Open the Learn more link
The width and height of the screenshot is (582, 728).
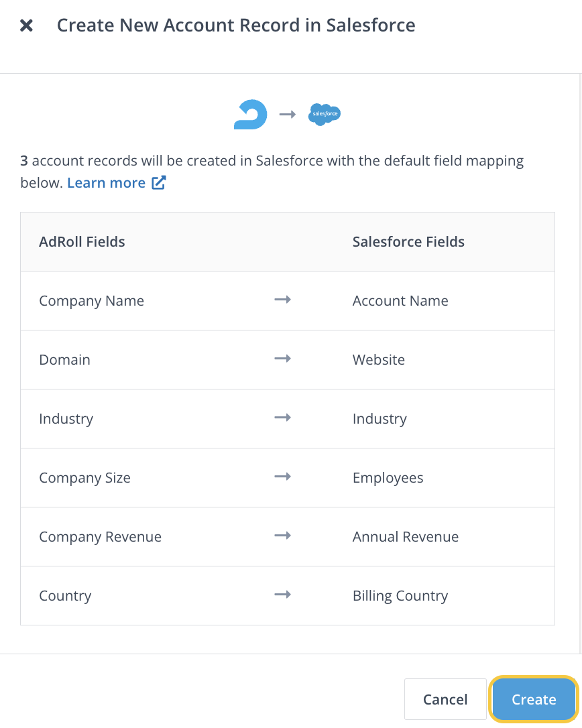[x=106, y=183]
